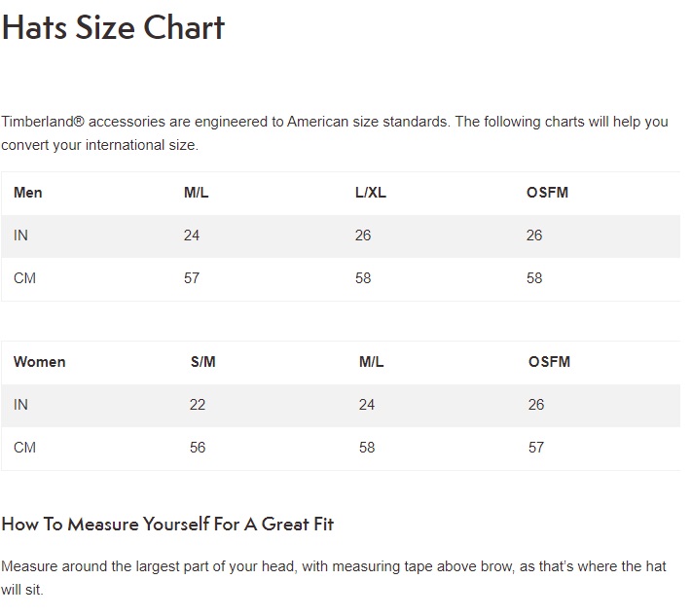Image resolution: width=692 pixels, height=616 pixels.
Task: Click the Women M/L 24 inch cell
Action: 367,405
